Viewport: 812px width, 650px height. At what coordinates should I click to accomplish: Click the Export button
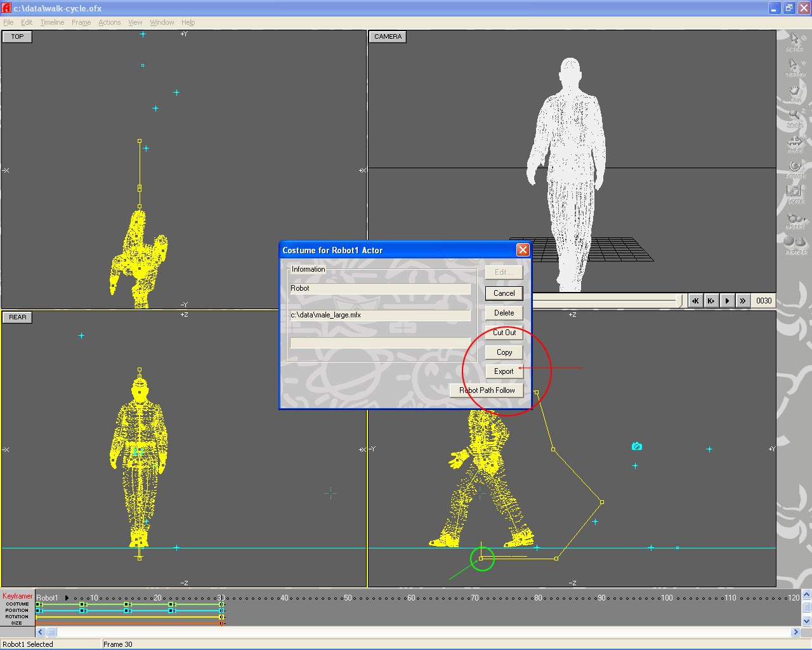(504, 371)
